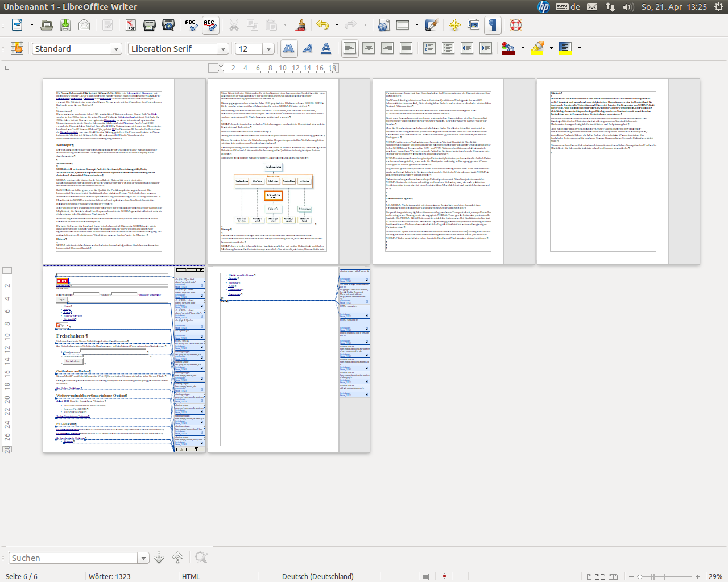Change language Deutsch (Deutschland) in status bar

[318, 576]
